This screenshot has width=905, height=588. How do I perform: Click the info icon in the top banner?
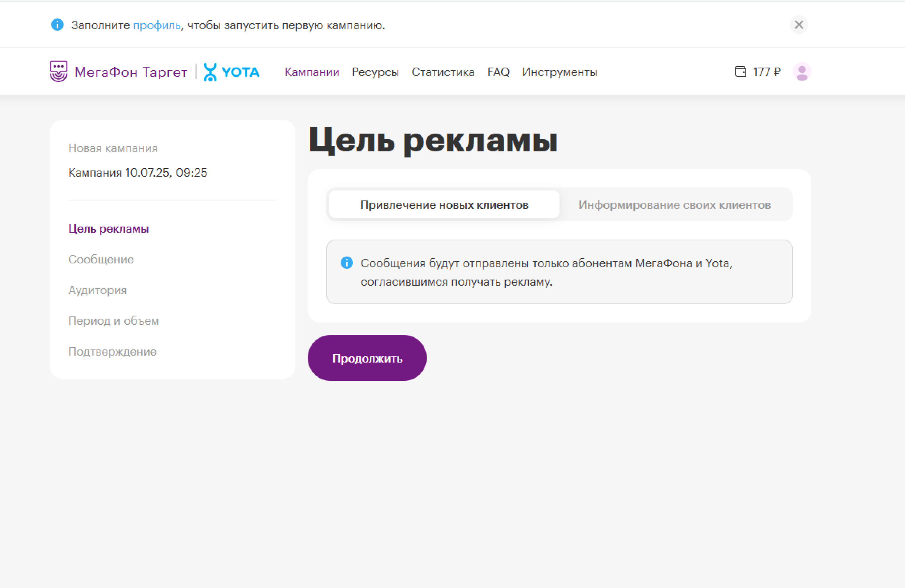[57, 25]
